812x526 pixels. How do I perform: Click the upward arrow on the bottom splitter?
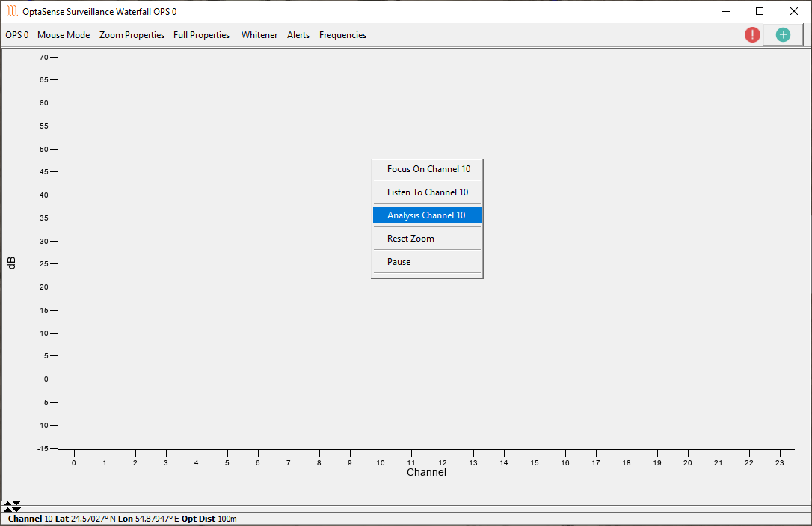[x=7, y=504]
